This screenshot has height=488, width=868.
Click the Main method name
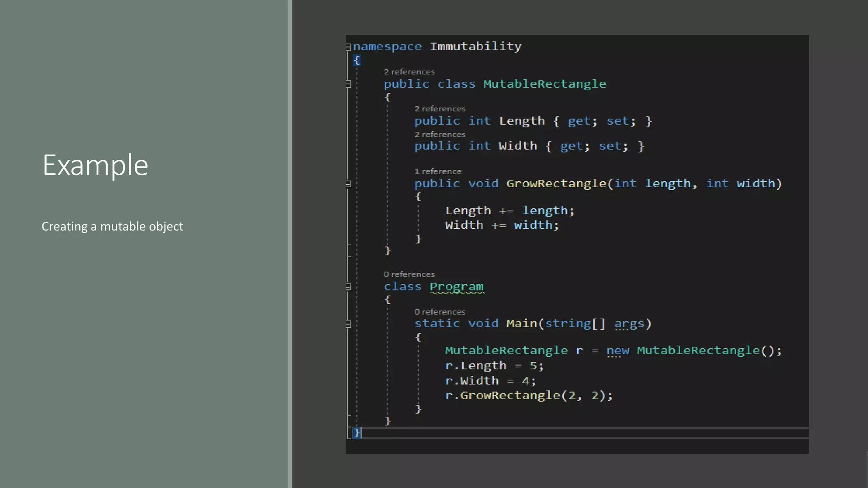click(521, 324)
